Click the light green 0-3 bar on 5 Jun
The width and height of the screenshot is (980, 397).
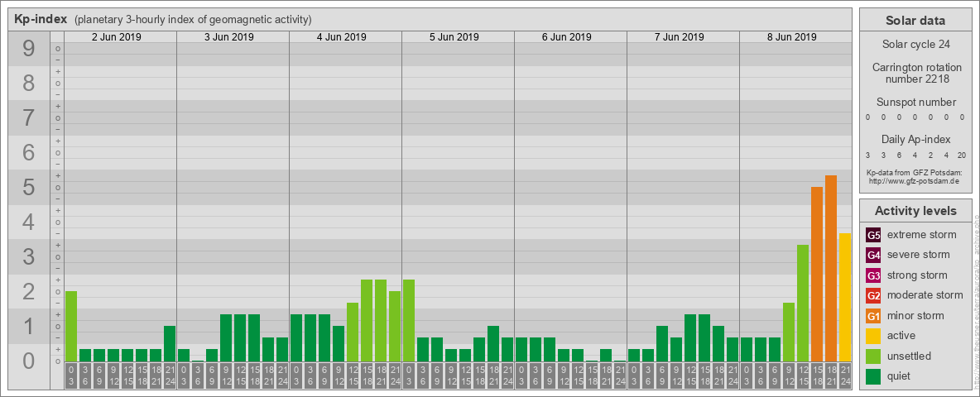(x=409, y=320)
